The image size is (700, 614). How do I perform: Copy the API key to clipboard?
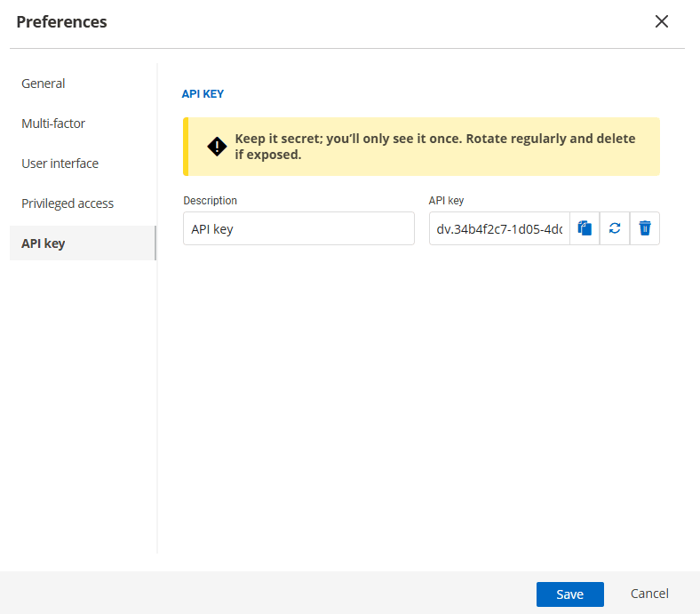(x=585, y=228)
